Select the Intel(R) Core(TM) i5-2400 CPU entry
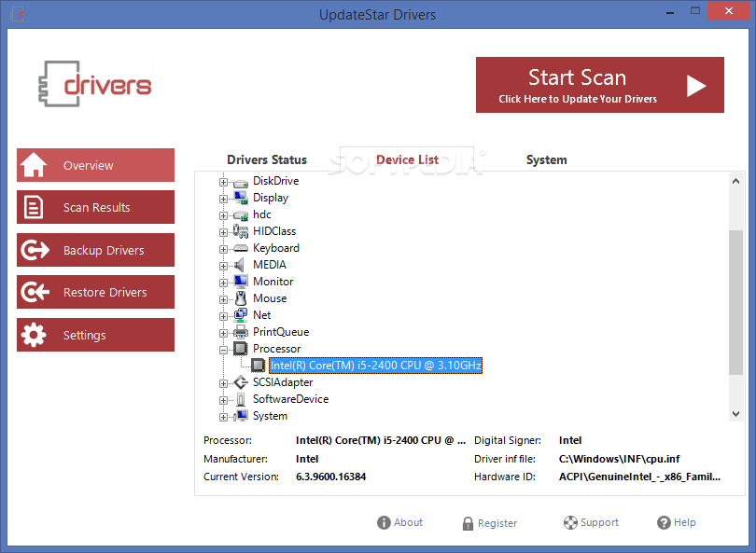 [x=375, y=366]
